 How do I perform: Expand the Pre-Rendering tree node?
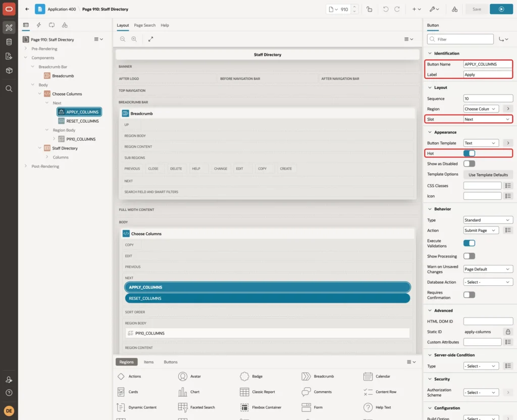point(26,48)
